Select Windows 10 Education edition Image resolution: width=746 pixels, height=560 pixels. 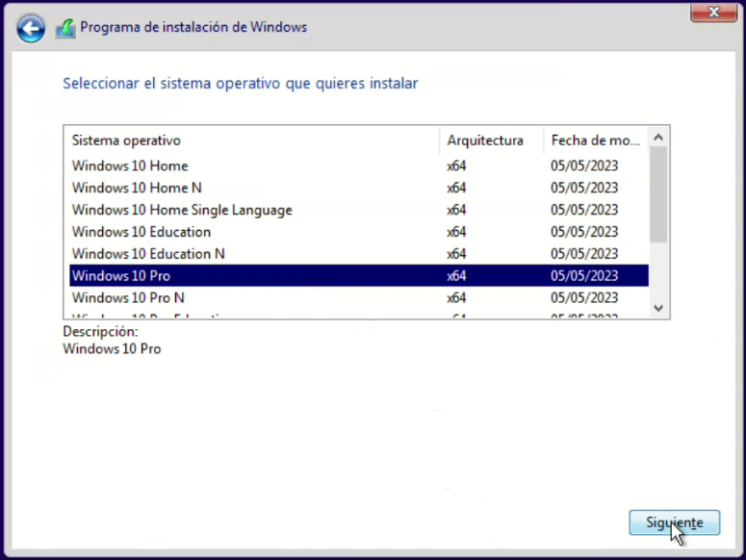point(141,232)
